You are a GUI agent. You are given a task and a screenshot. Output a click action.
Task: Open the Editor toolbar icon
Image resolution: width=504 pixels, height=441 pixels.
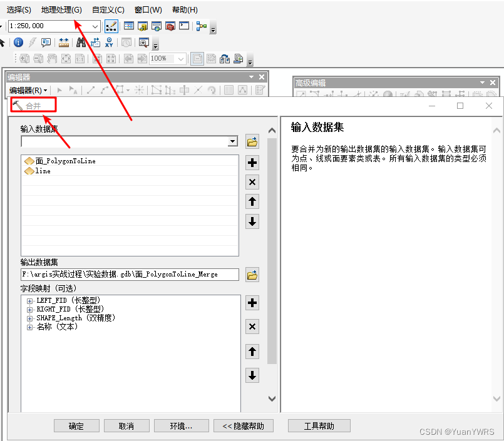pos(111,26)
